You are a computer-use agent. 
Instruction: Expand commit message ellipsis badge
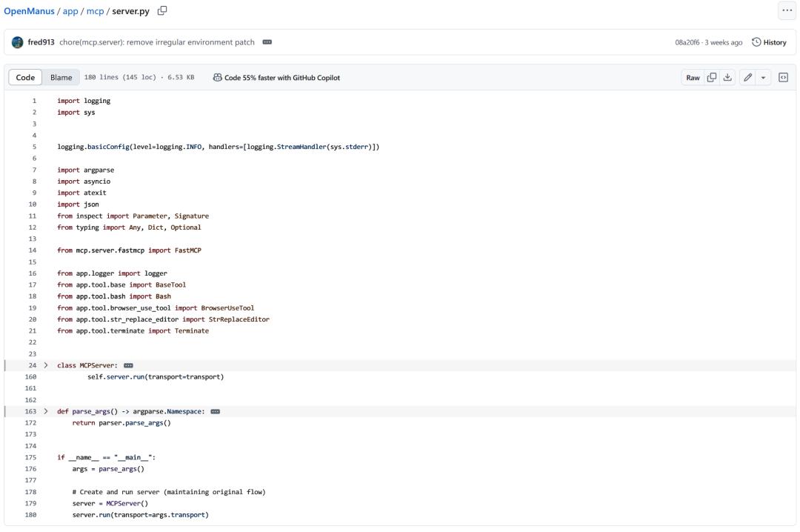point(267,42)
